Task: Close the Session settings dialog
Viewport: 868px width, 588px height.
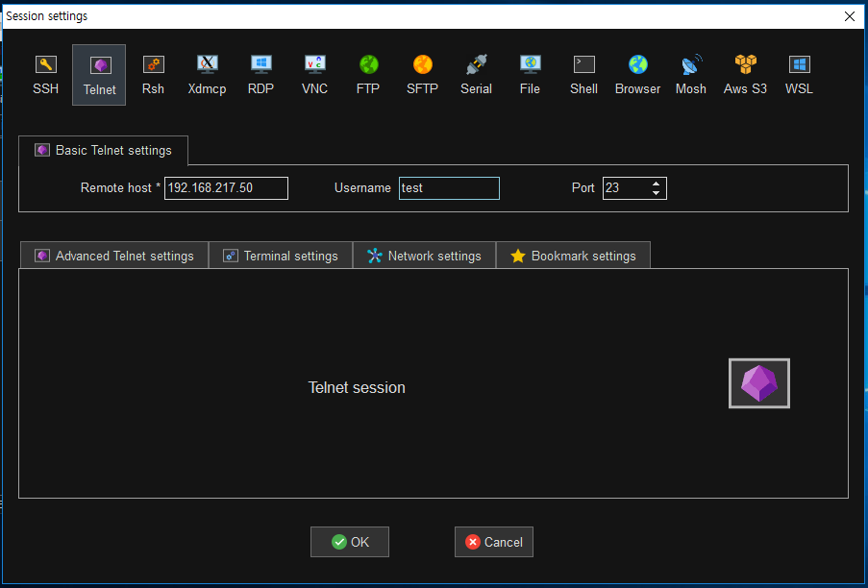Action: (x=850, y=16)
